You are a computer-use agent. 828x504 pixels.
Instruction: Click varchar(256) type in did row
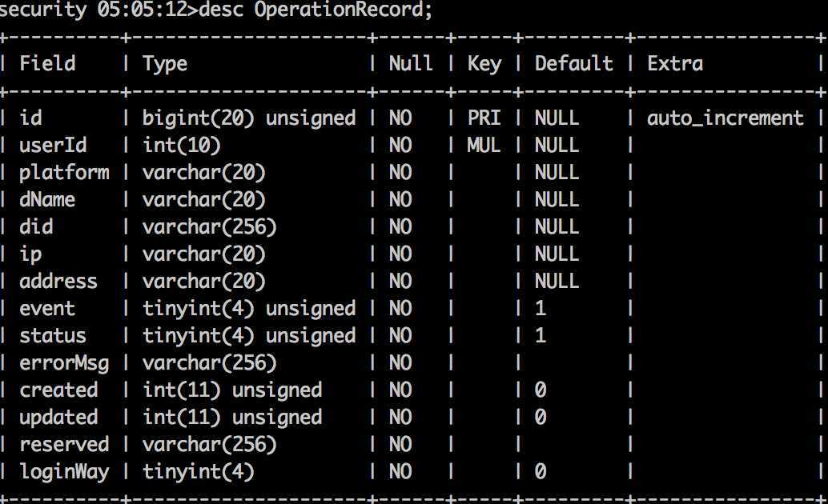[210, 227]
